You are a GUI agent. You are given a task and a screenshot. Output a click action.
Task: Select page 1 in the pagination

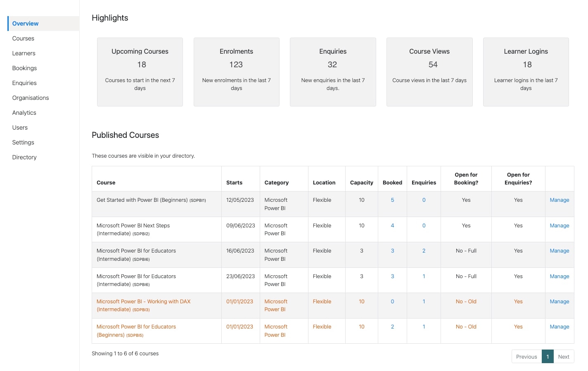(x=548, y=356)
